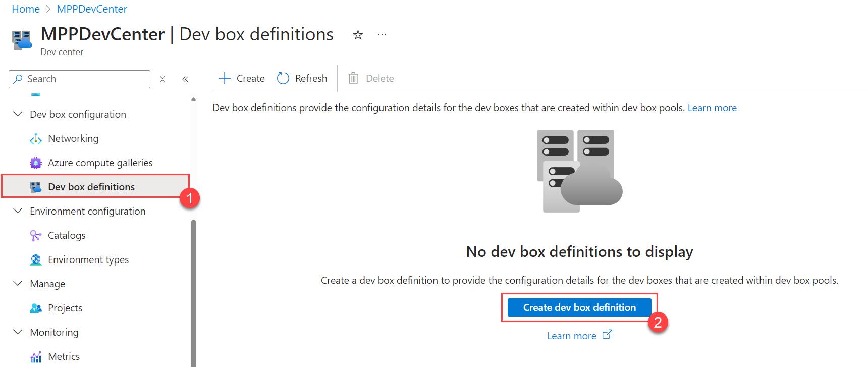Screen dimensions: 868x367
Task: Favorite the page with the star icon
Action: [x=358, y=35]
